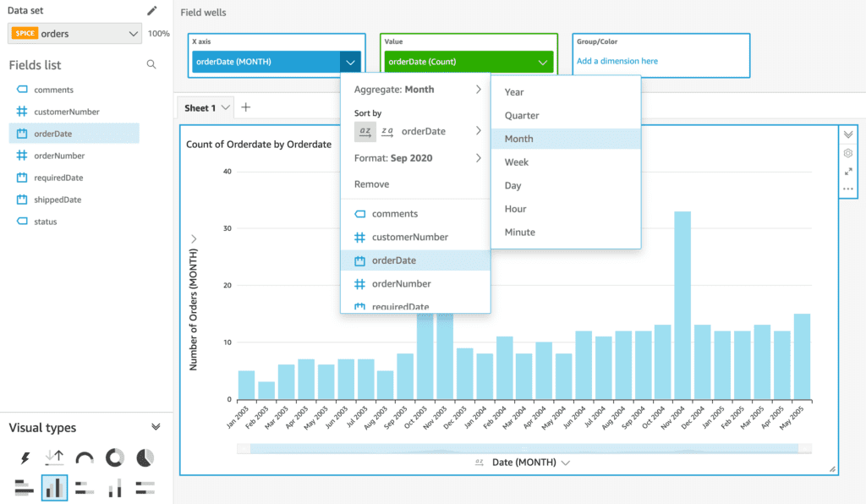Open the SPICE orders data set dropdown

coord(74,34)
